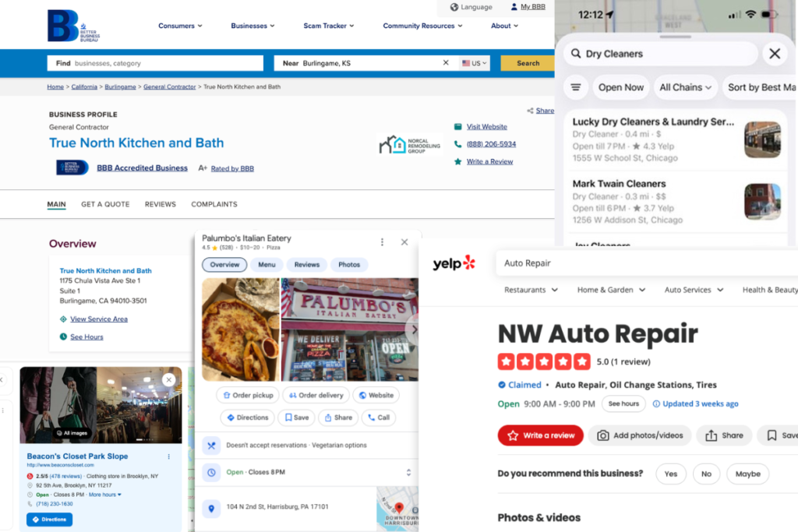Click See Hours link
This screenshot has width=798, height=532.
click(x=87, y=336)
